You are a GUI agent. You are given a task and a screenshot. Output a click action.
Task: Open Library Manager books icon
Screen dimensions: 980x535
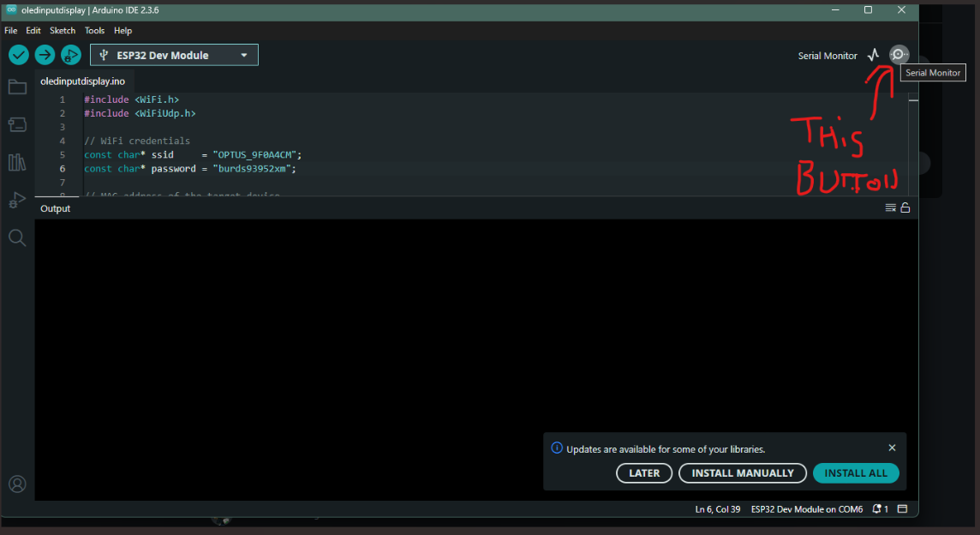[17, 163]
